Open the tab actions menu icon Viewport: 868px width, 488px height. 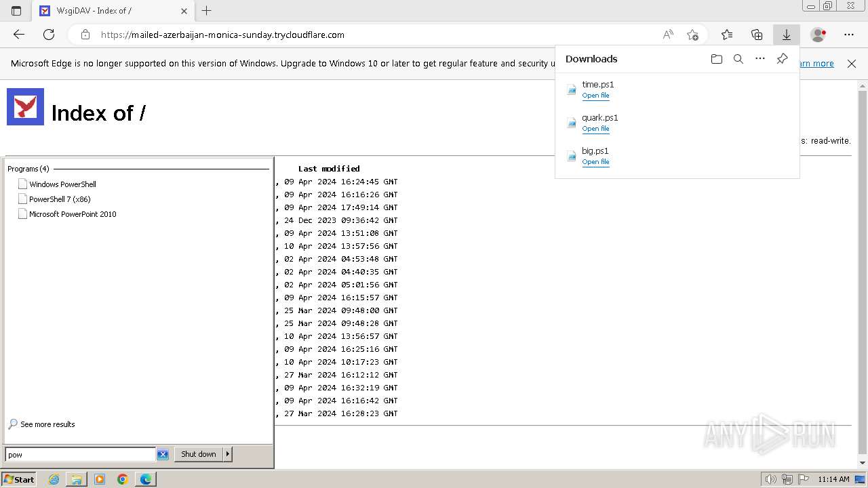[16, 11]
